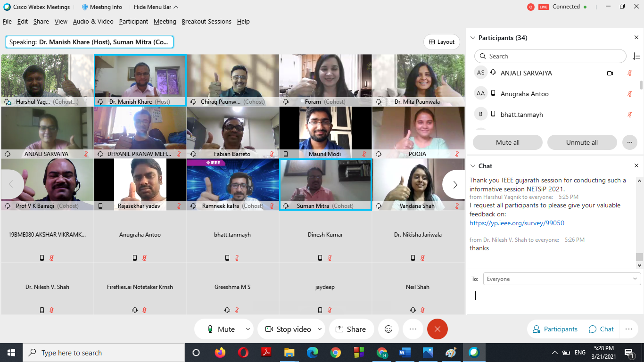This screenshot has width=644, height=362.
Task: Open the yp.ieee.org survey link
Action: [517, 223]
